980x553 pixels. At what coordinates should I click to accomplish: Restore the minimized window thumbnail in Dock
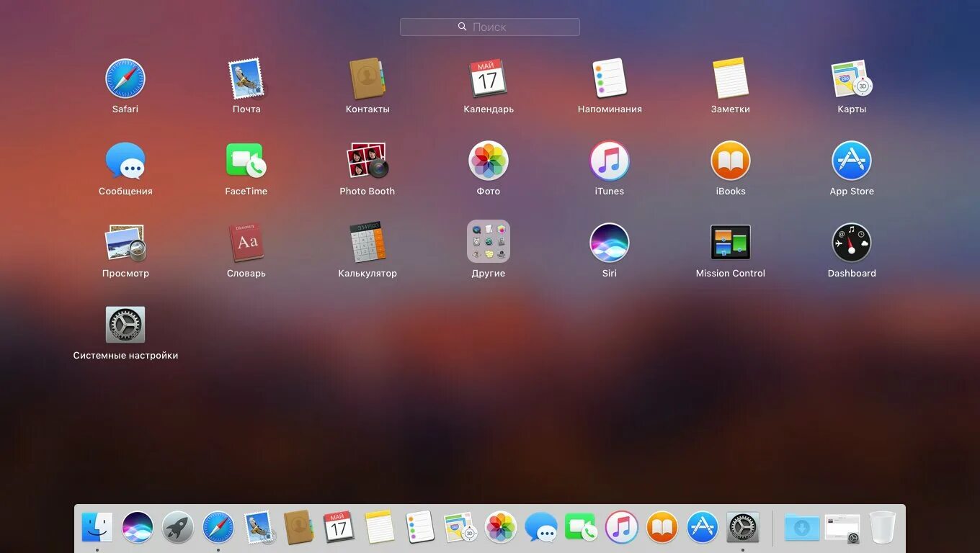842,528
